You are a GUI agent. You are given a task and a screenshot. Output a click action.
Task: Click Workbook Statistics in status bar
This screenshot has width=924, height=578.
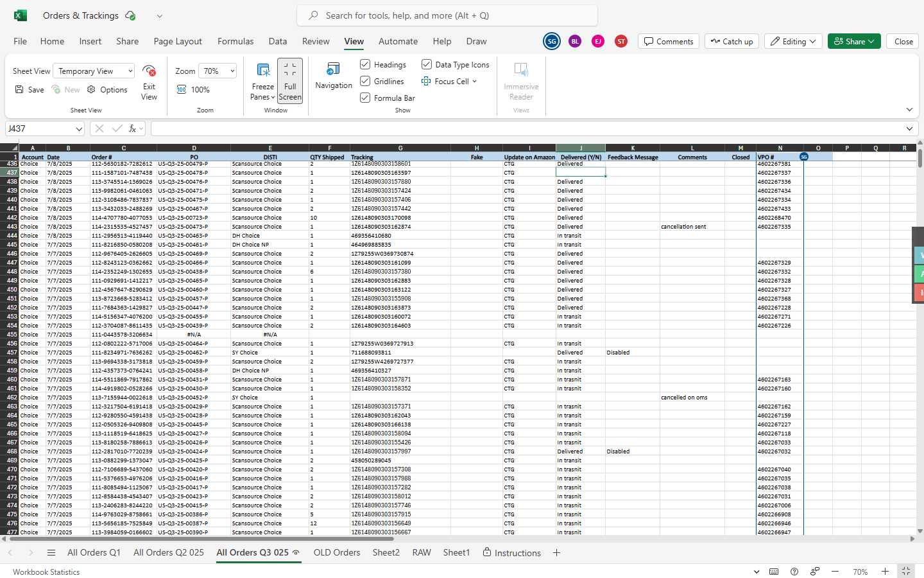[46, 572]
